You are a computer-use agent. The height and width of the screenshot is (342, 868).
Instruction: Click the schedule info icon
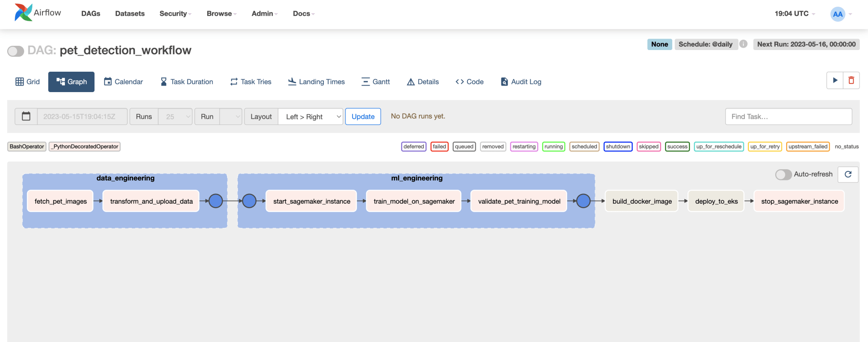tap(743, 44)
